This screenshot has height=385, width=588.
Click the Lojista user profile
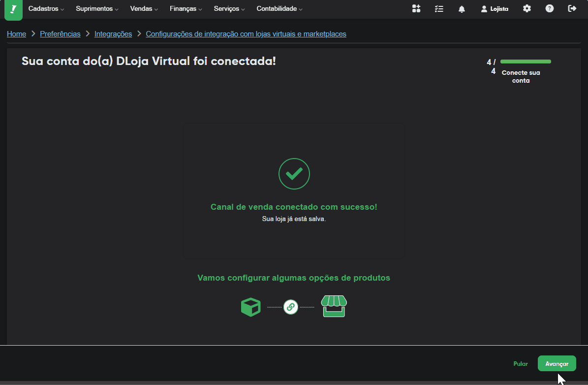click(495, 9)
